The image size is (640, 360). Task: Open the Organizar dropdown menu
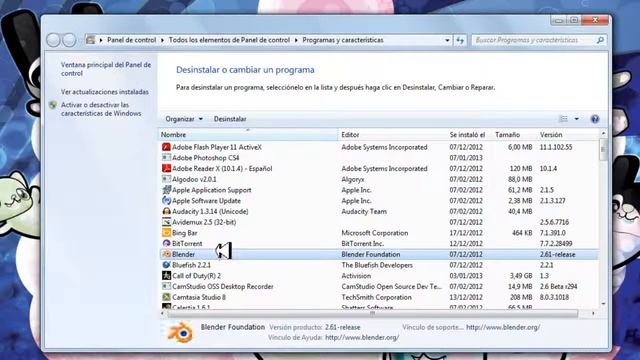coord(184,119)
